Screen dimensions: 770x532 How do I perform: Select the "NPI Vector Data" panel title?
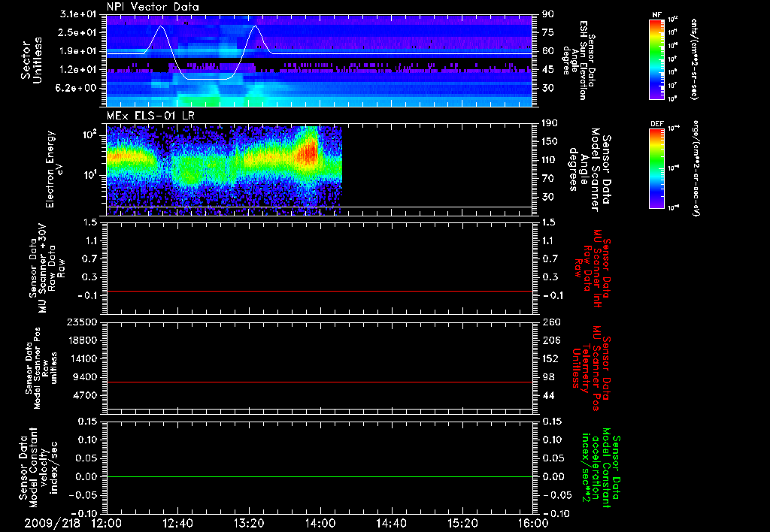(153, 7)
